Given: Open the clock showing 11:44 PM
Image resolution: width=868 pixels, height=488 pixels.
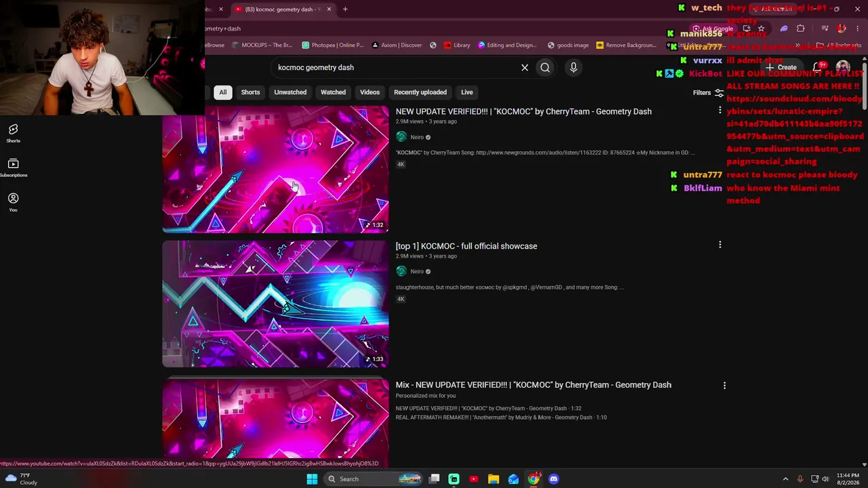Looking at the screenshot, I should (x=848, y=479).
